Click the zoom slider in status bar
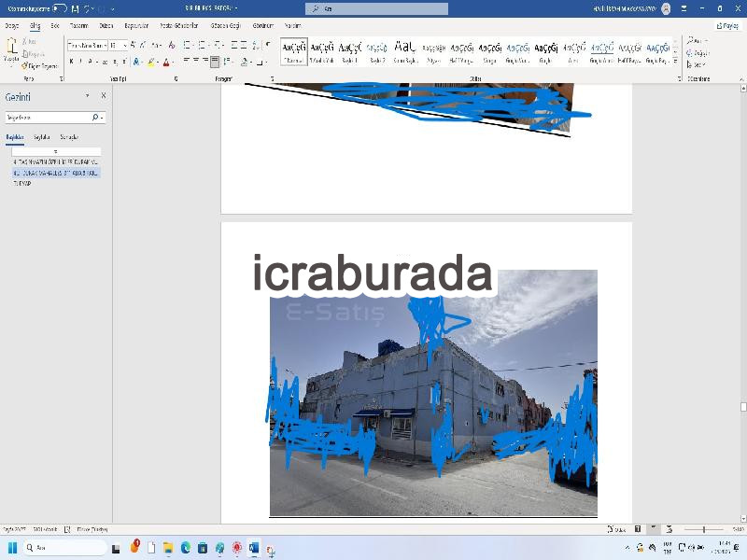 [x=704, y=529]
